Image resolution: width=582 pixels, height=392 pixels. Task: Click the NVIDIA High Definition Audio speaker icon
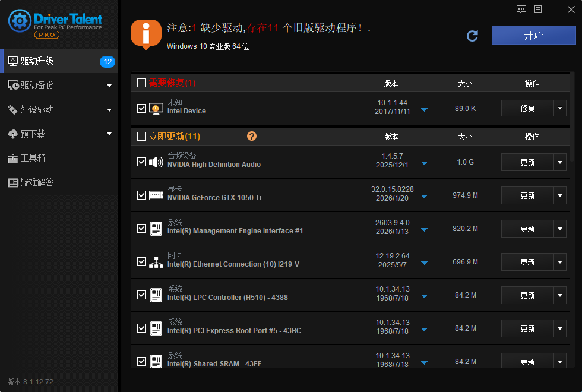click(x=156, y=162)
